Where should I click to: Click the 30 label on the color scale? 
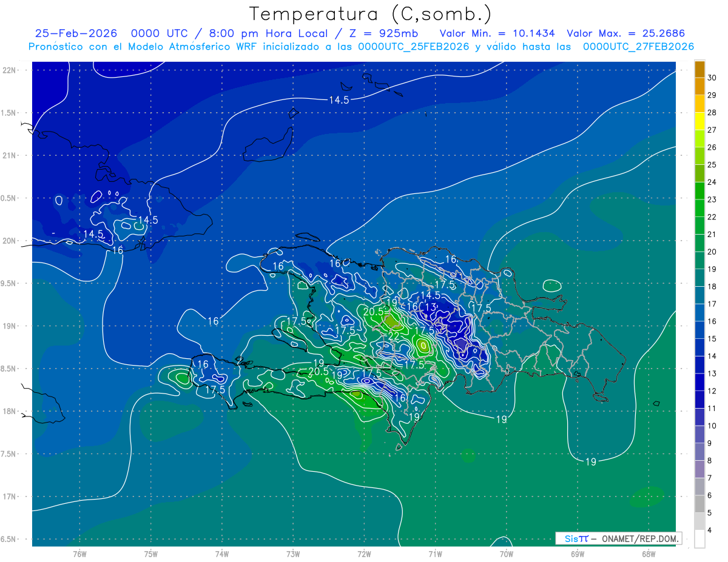click(712, 78)
